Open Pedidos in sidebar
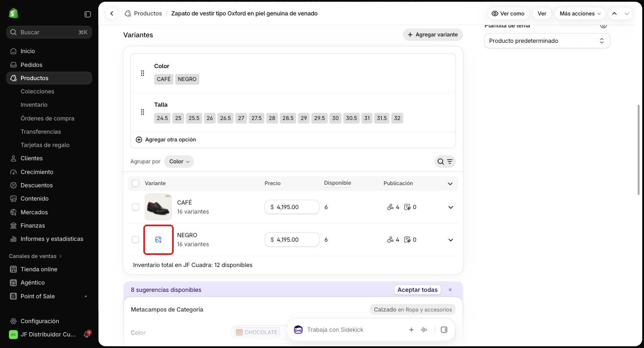This screenshot has height=348, width=644. tap(49, 65)
